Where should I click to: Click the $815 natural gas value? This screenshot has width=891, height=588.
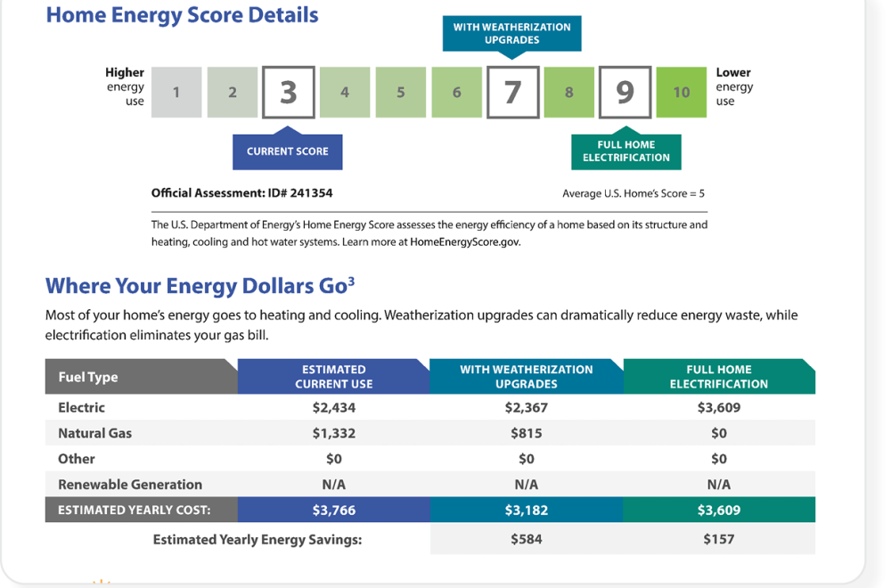point(527,433)
